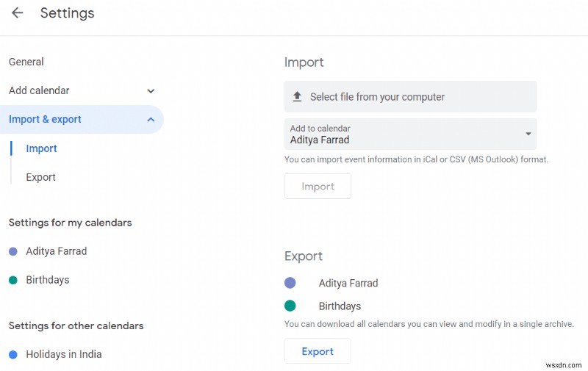Click the Settings for other calendars heading
Image resolution: width=588 pixels, height=371 pixels.
pyautogui.click(x=76, y=325)
